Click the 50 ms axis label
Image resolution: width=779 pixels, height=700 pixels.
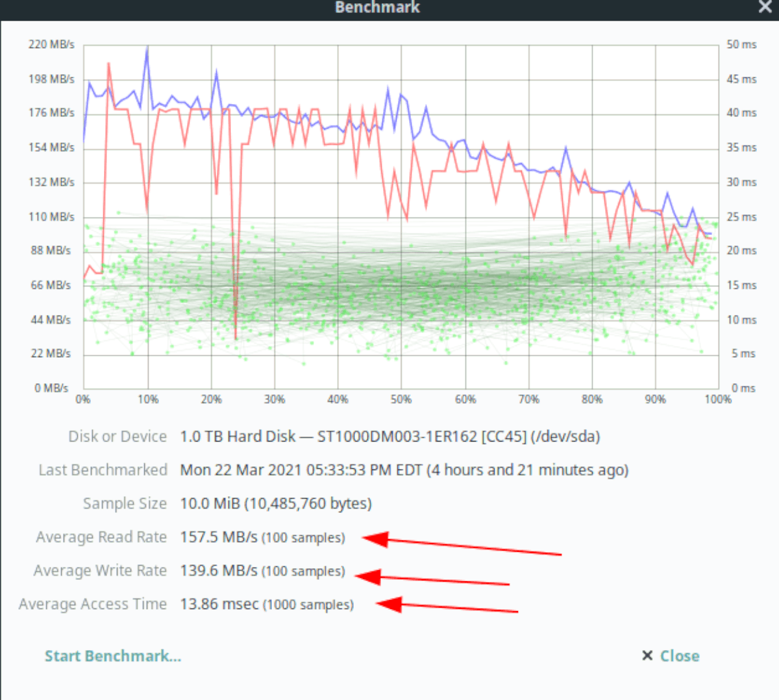741,44
